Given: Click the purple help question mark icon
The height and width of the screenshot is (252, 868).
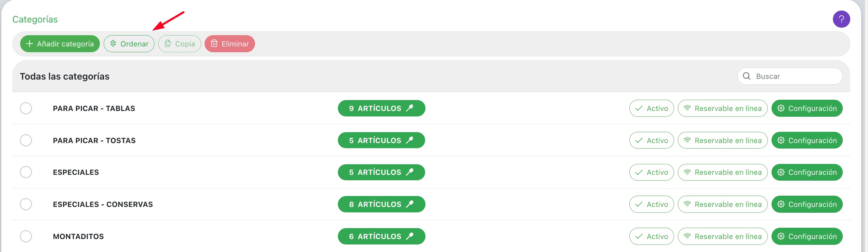Looking at the screenshot, I should point(841,19).
